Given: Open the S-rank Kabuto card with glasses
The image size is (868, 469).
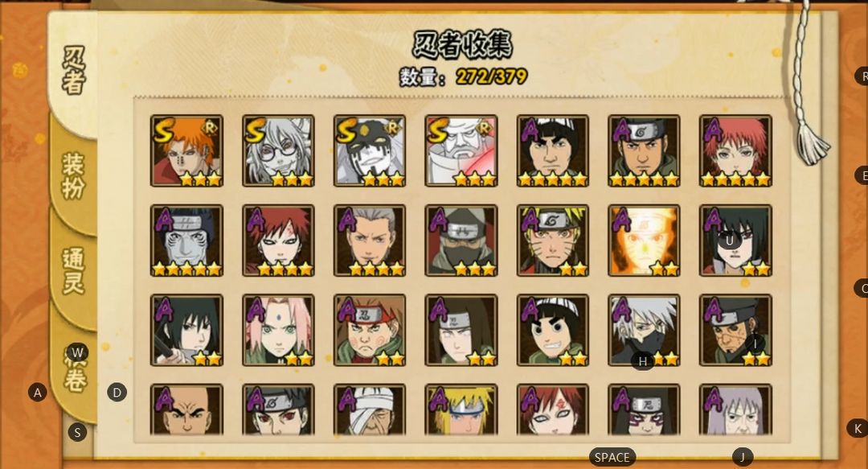Looking at the screenshot, I should (278, 150).
